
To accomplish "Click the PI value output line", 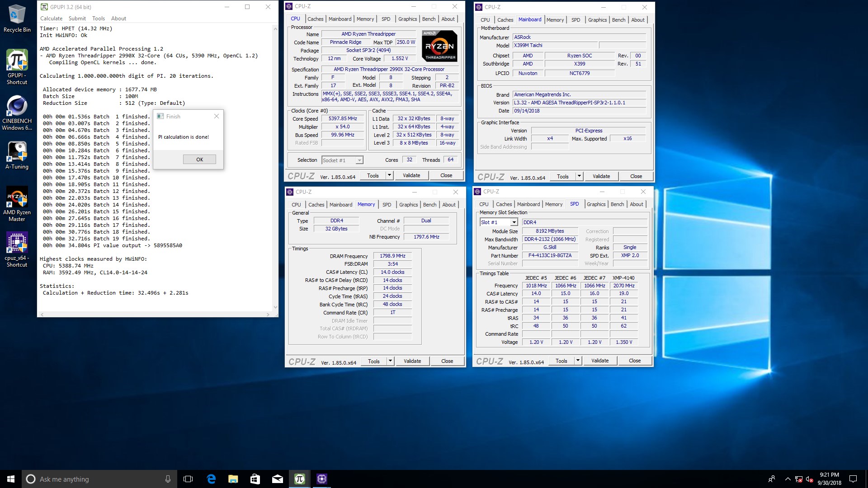I will coord(113,245).
